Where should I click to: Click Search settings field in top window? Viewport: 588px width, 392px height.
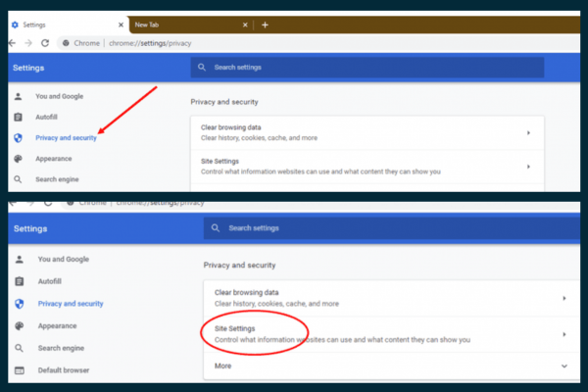[367, 68]
